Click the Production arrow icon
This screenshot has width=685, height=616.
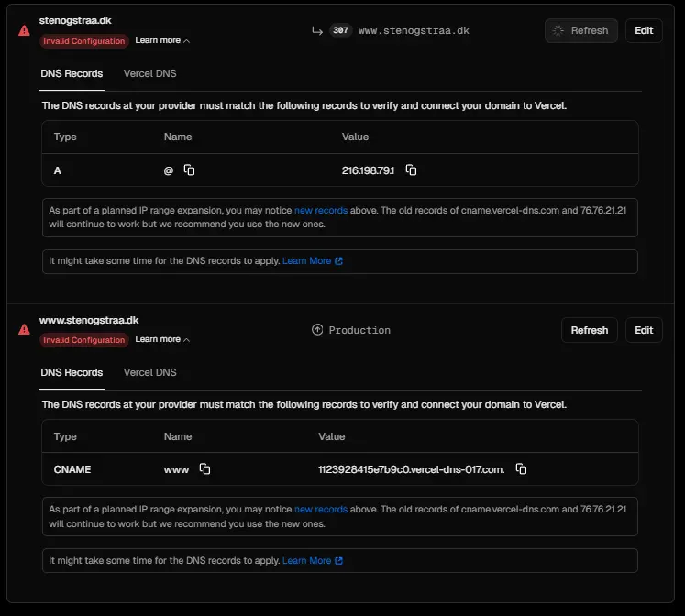[317, 330]
